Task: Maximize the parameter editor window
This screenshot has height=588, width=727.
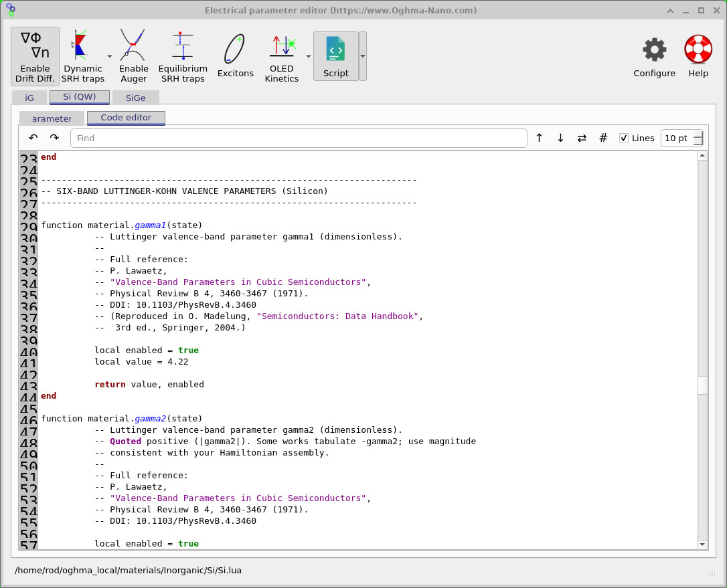Action: click(701, 11)
